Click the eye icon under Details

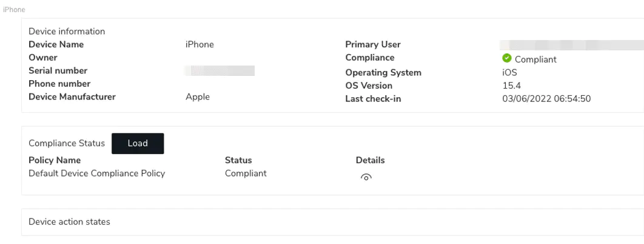coord(366,177)
